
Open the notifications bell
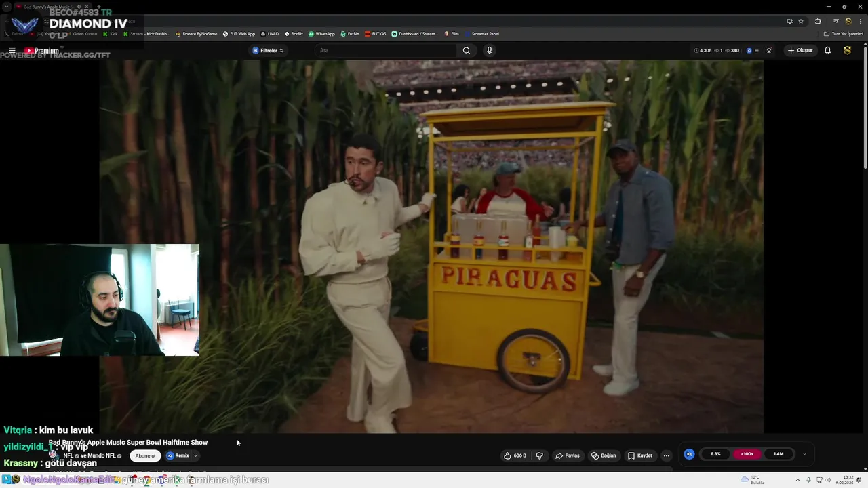pyautogui.click(x=827, y=50)
